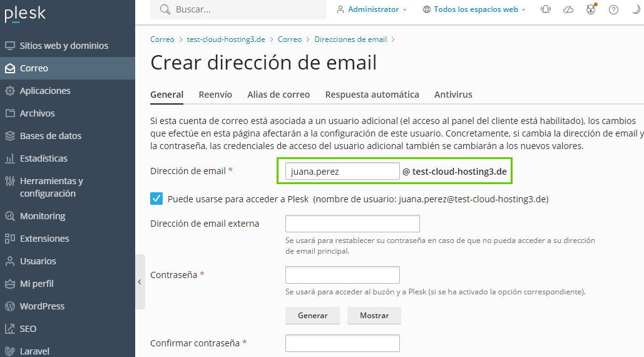Image resolution: width=644 pixels, height=357 pixels.
Task: Follow the Direcciones de email breadcrumb
Action: click(350, 39)
